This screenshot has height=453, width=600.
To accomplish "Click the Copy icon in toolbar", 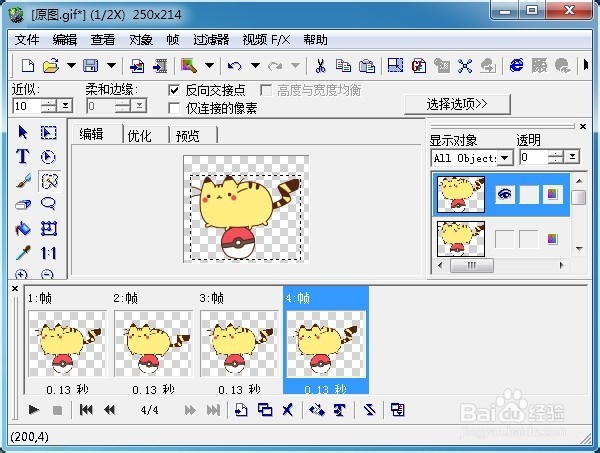I will (343, 66).
